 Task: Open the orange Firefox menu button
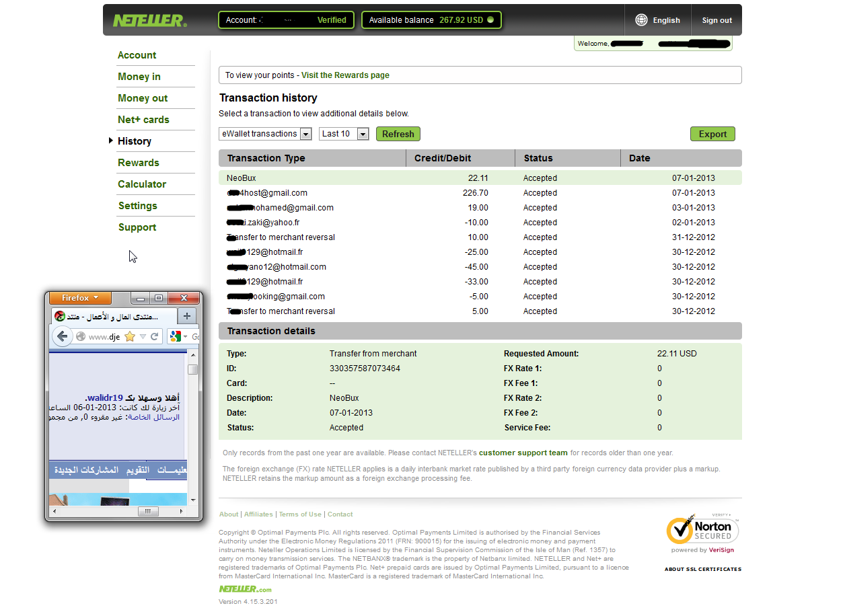pyautogui.click(x=80, y=298)
